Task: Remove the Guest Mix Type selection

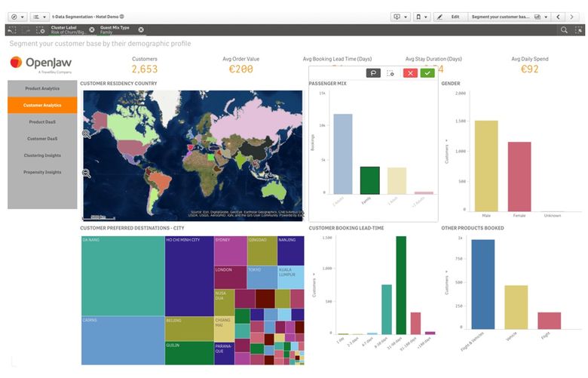Action: (141, 29)
